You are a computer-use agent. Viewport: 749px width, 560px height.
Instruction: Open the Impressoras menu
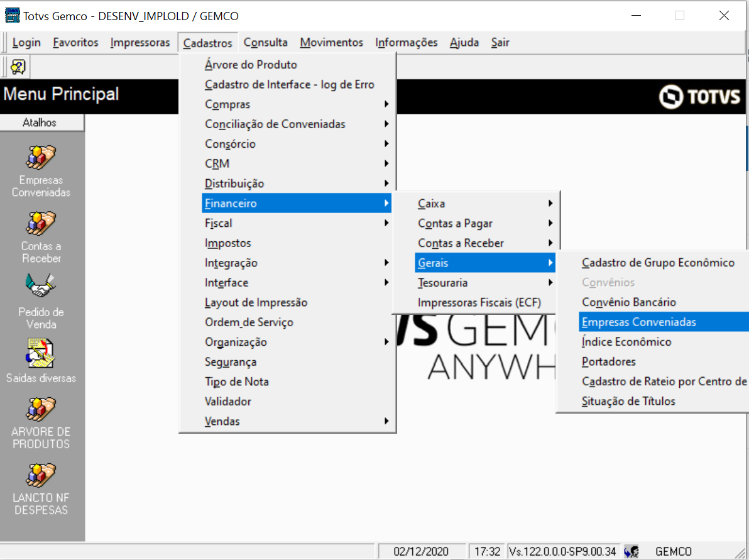(140, 43)
